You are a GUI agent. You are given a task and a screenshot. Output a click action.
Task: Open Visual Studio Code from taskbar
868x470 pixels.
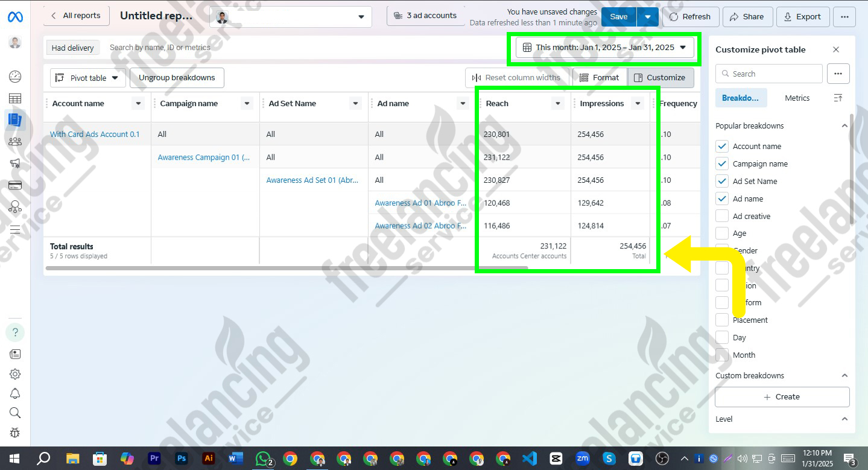[529, 459]
